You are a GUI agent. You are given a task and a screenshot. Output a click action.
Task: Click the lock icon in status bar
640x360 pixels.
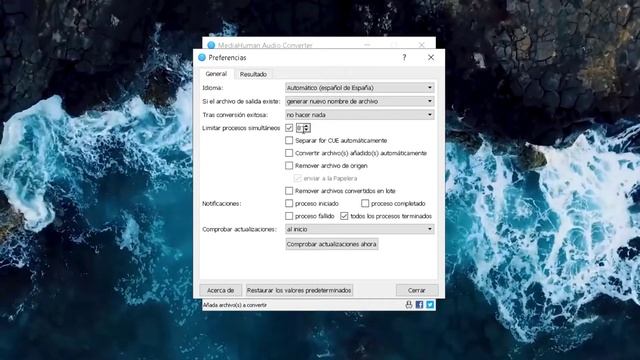[409, 304]
